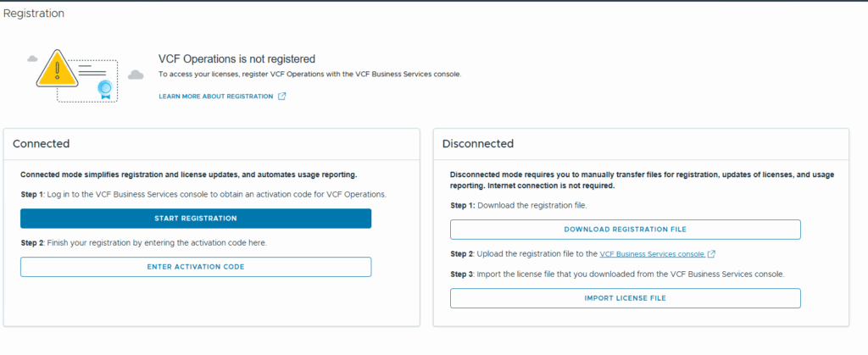Viewport: 868px width, 355px height.
Task: Click the blue certificate ribbon badge icon
Action: coord(104,90)
